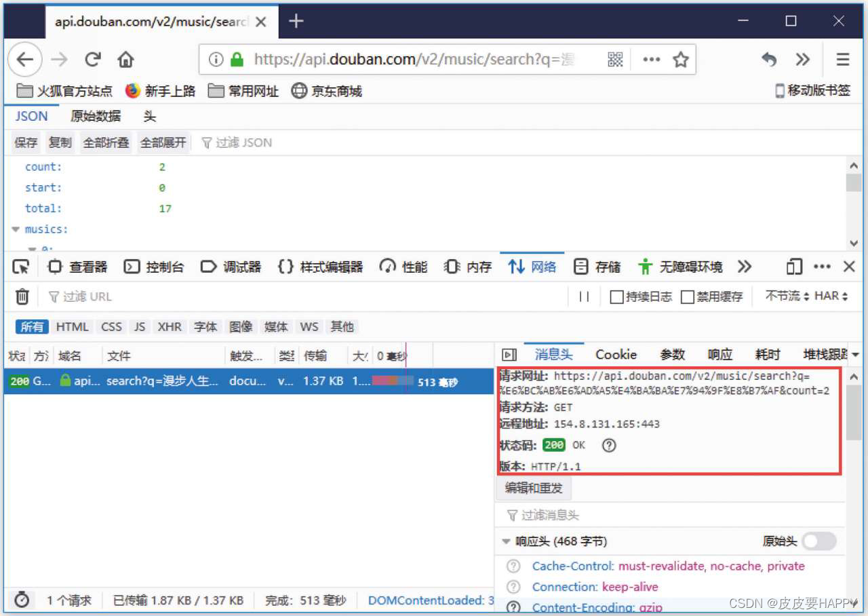
Task: Click the 过滤消息头 filter field
Action: pos(671,516)
